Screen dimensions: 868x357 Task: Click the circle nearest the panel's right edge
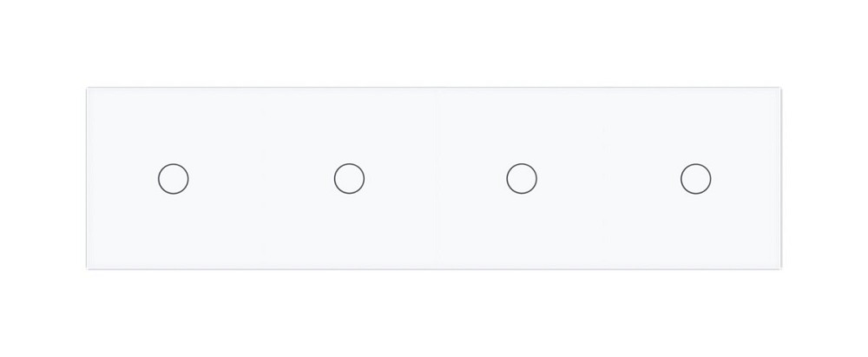(696, 178)
